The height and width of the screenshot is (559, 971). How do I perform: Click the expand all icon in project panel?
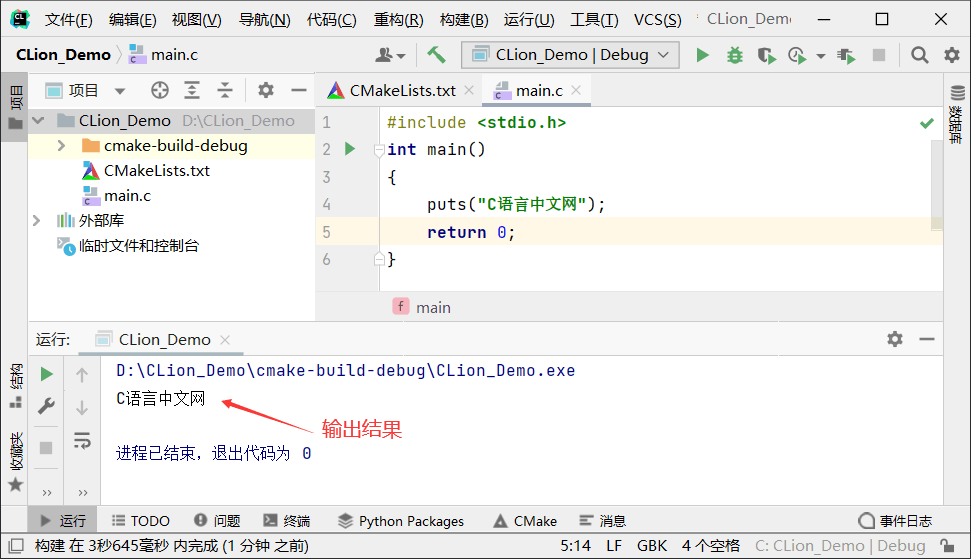[192, 90]
